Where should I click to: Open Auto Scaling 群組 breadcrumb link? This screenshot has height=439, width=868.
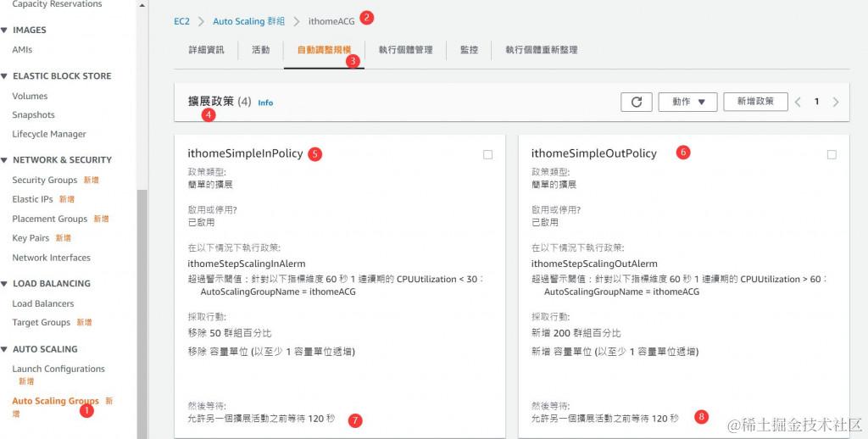click(x=248, y=21)
